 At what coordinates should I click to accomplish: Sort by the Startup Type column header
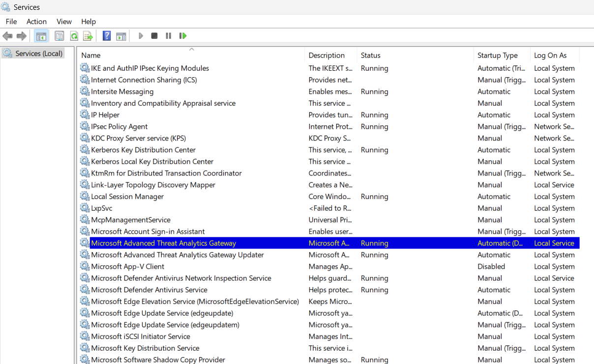pyautogui.click(x=502, y=55)
